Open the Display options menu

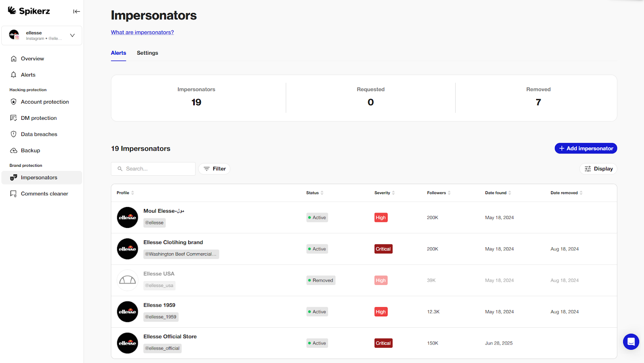(x=598, y=168)
